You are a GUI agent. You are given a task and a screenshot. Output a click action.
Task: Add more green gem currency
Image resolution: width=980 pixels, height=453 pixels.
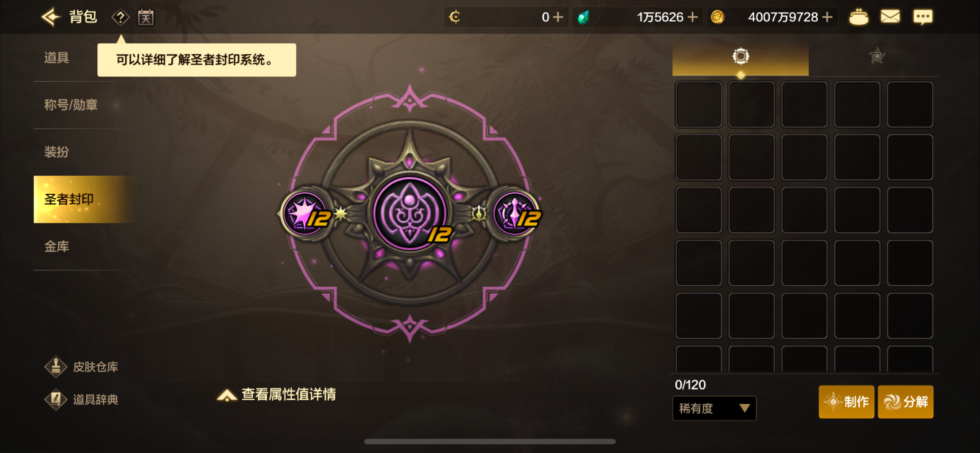pyautogui.click(x=693, y=17)
